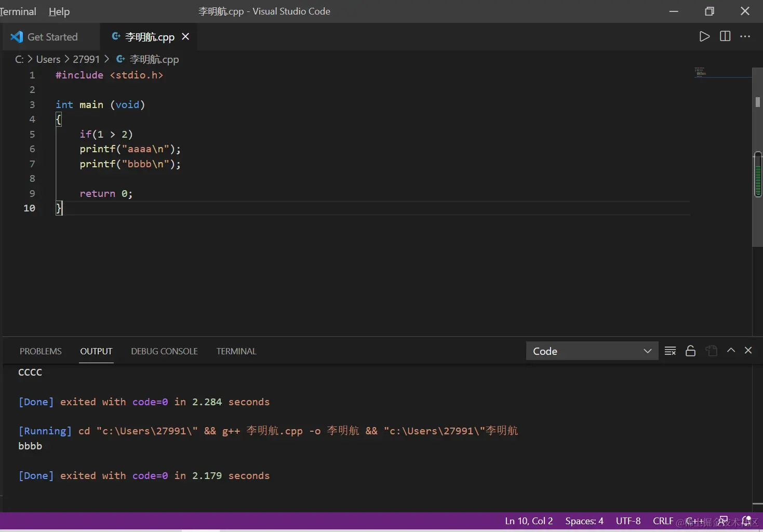Open the output log file icon
This screenshot has height=532, width=763.
[711, 351]
